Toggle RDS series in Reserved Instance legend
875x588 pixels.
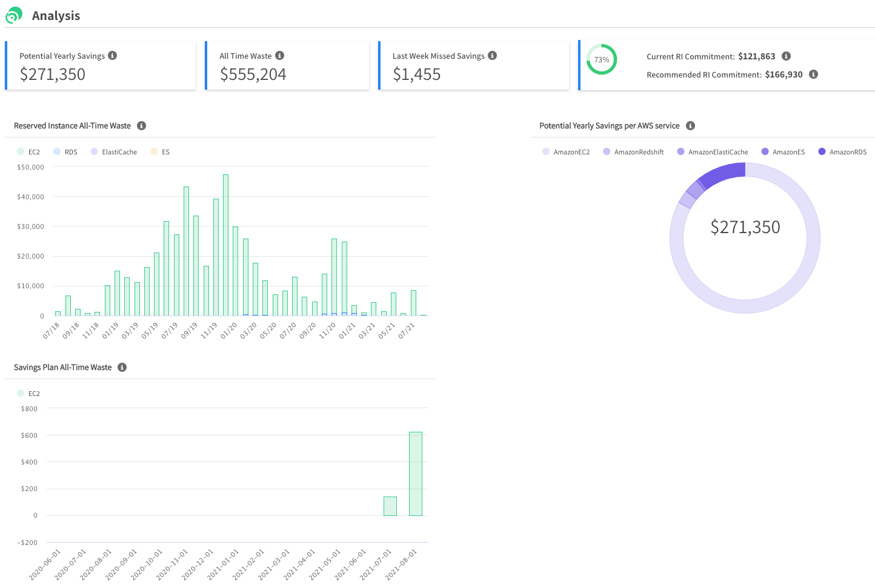point(65,152)
